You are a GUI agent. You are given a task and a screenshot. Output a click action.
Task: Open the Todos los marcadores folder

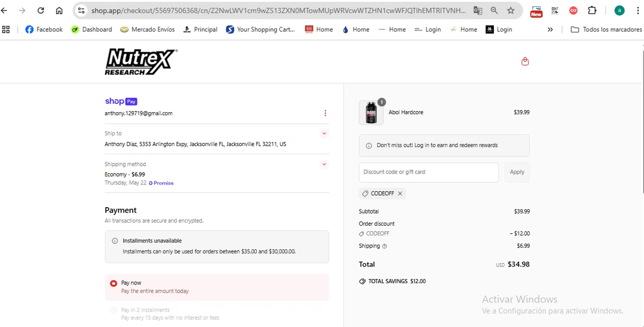pyautogui.click(x=606, y=29)
